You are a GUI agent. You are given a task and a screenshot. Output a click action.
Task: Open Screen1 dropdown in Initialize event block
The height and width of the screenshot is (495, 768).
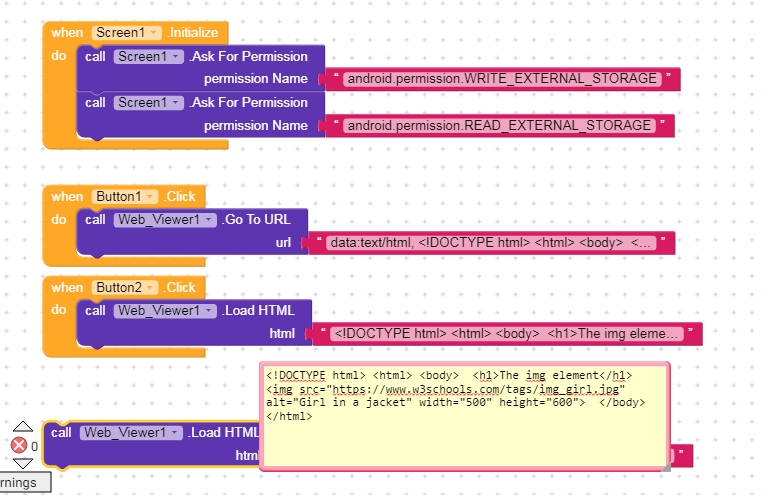coord(126,33)
